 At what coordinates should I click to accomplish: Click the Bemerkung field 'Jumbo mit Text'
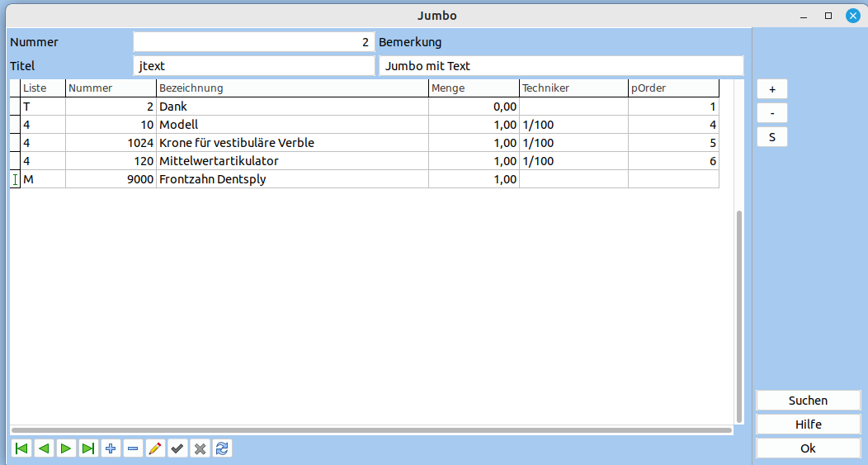pyautogui.click(x=560, y=66)
